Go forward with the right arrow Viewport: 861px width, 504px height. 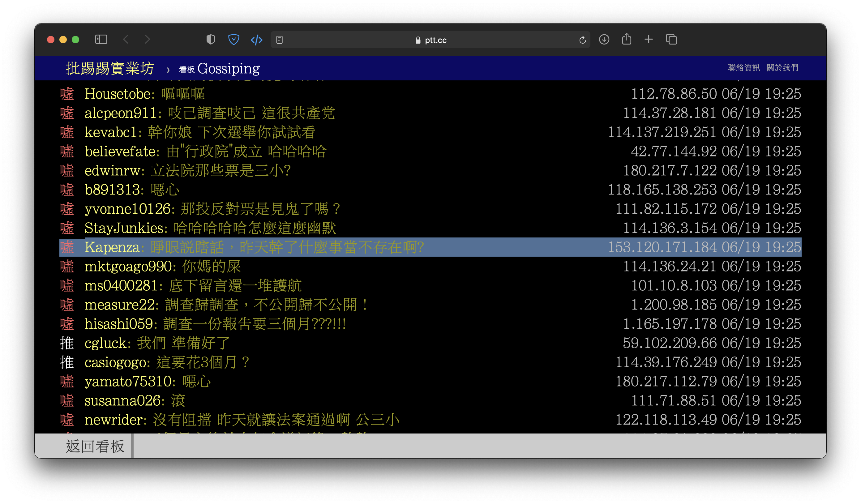click(147, 40)
